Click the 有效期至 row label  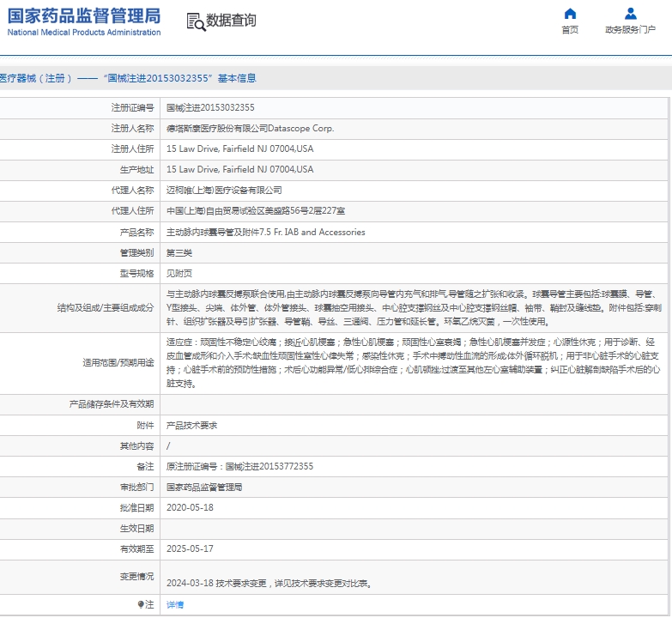point(136,548)
